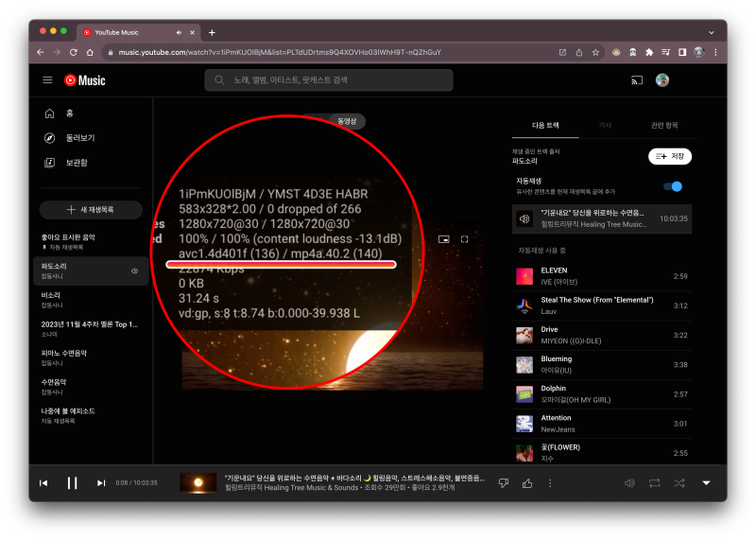The height and width of the screenshot is (540, 756).
Task: Open the Chrome three-dot menu
Action: (715, 52)
